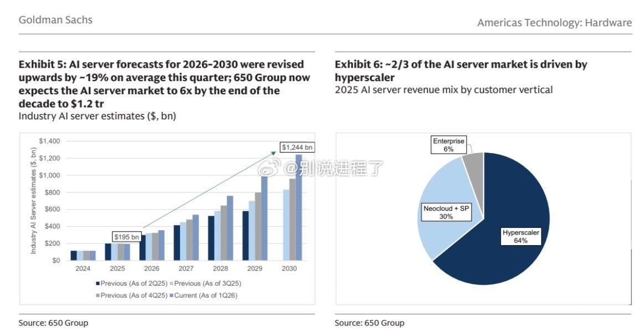
Task: Click the $600 y-axis label
Action: (52, 209)
